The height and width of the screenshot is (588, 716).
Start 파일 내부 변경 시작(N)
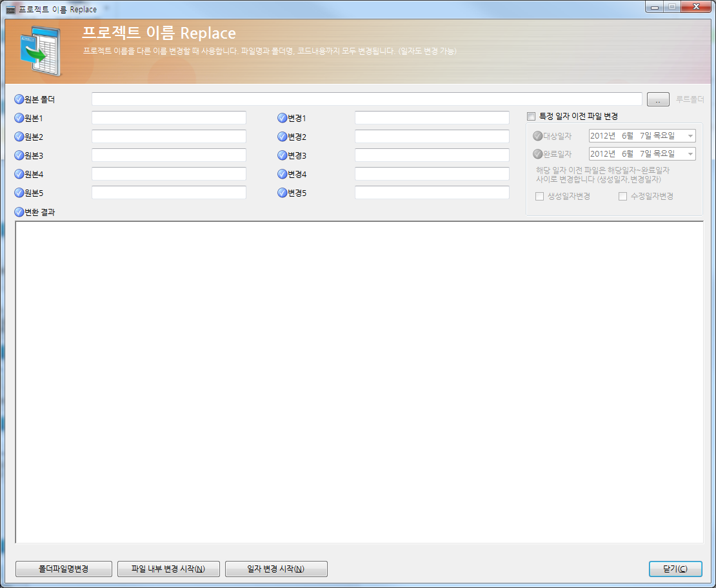coord(168,569)
